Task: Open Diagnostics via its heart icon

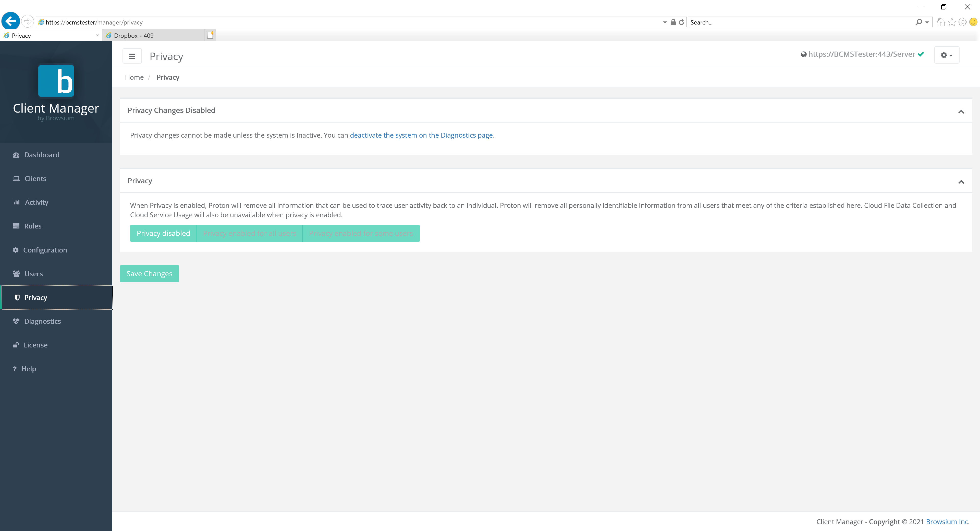Action: 16,321
